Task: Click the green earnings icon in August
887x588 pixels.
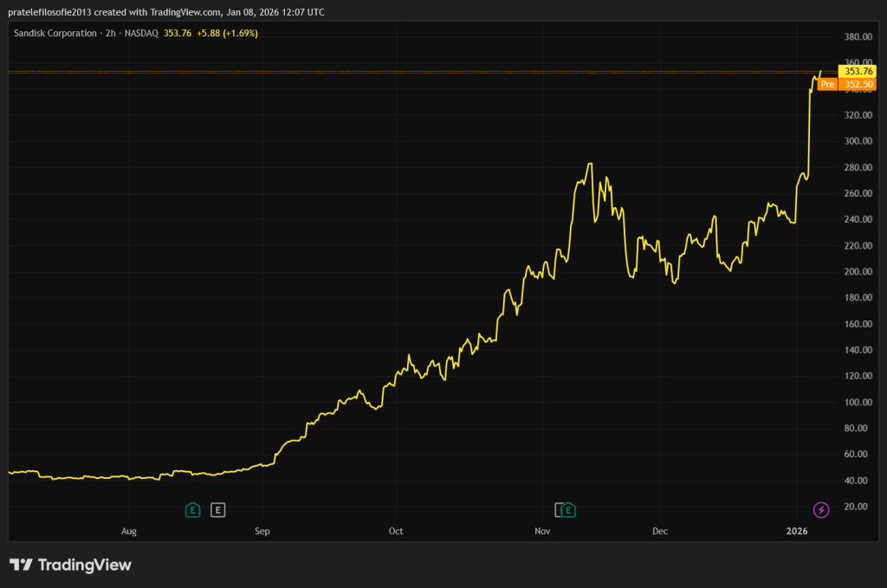Action: click(192, 510)
